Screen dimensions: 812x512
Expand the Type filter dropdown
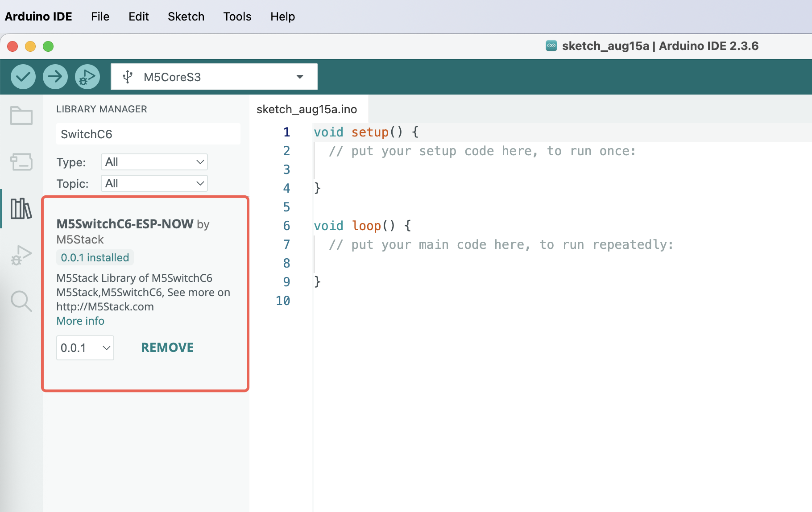(x=154, y=162)
